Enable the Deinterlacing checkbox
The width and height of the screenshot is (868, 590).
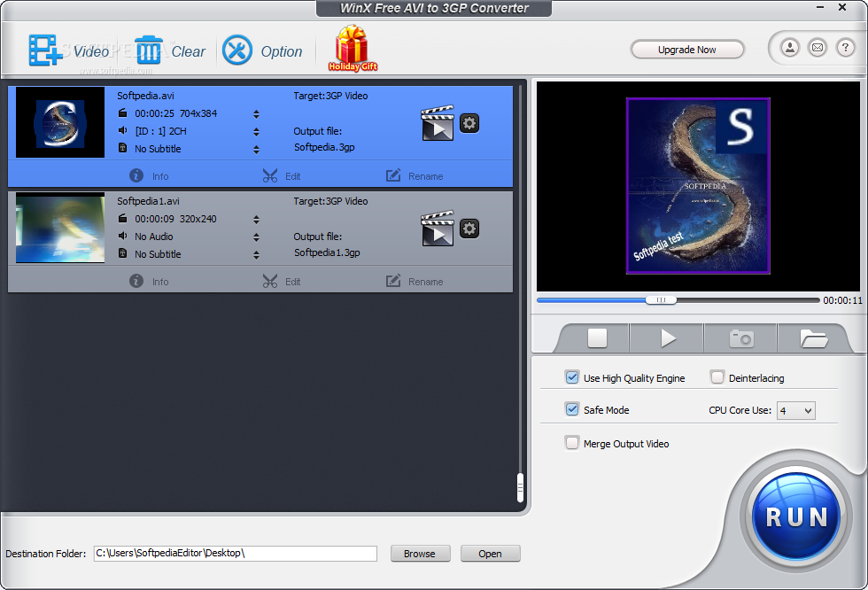[x=717, y=377]
